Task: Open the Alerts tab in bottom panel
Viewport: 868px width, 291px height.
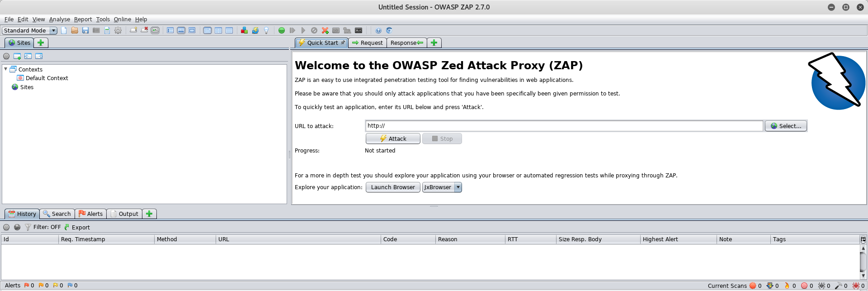Action: pos(91,214)
